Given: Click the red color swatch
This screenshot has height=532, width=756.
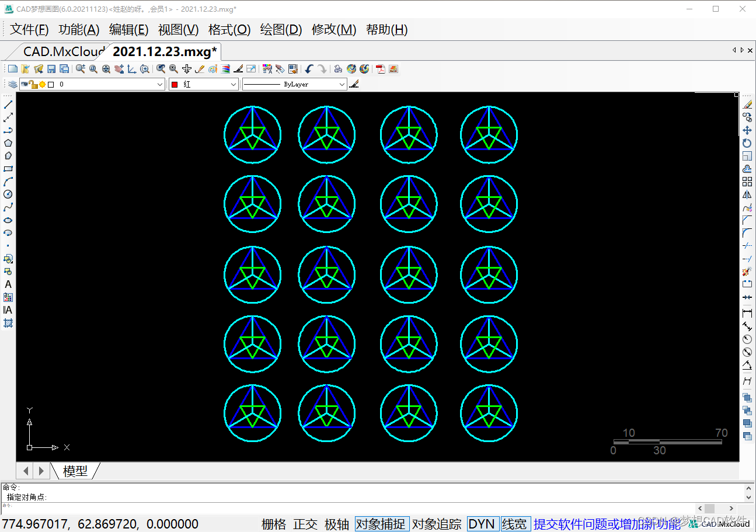Looking at the screenshot, I should [174, 85].
